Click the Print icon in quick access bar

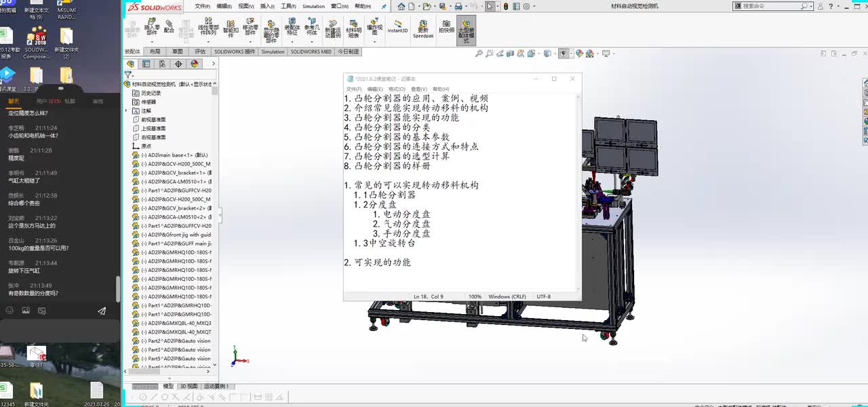(x=458, y=6)
